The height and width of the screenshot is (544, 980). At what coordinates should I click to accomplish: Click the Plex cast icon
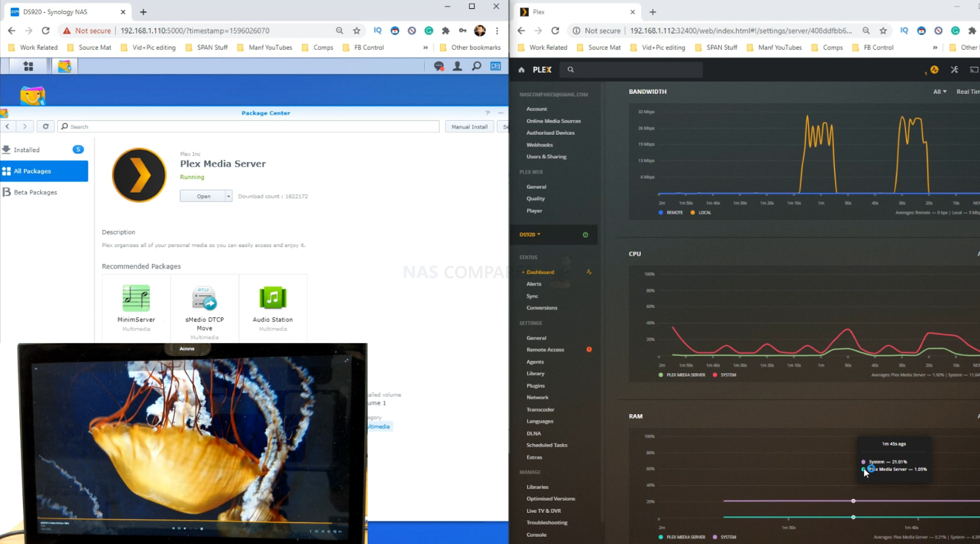click(x=974, y=70)
